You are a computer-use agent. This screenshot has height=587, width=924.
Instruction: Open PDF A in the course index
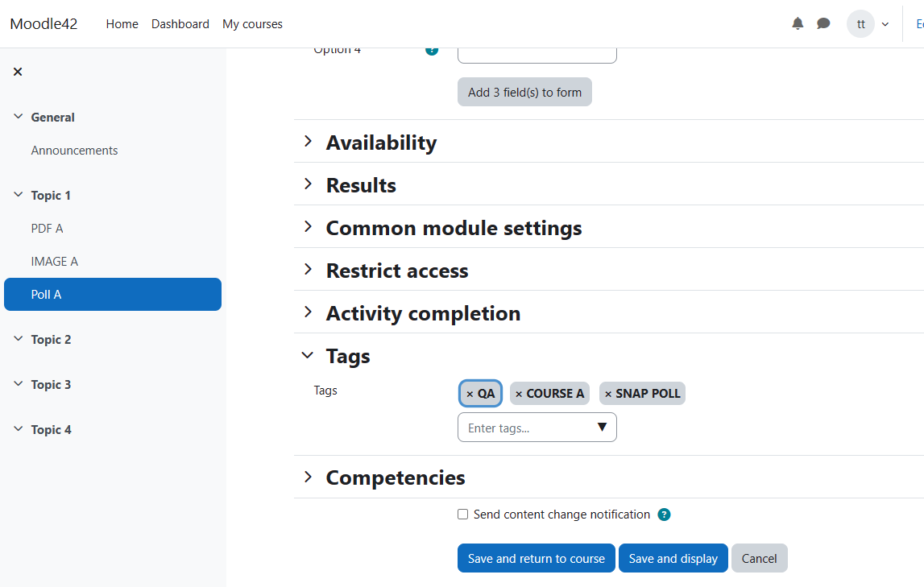coord(48,229)
